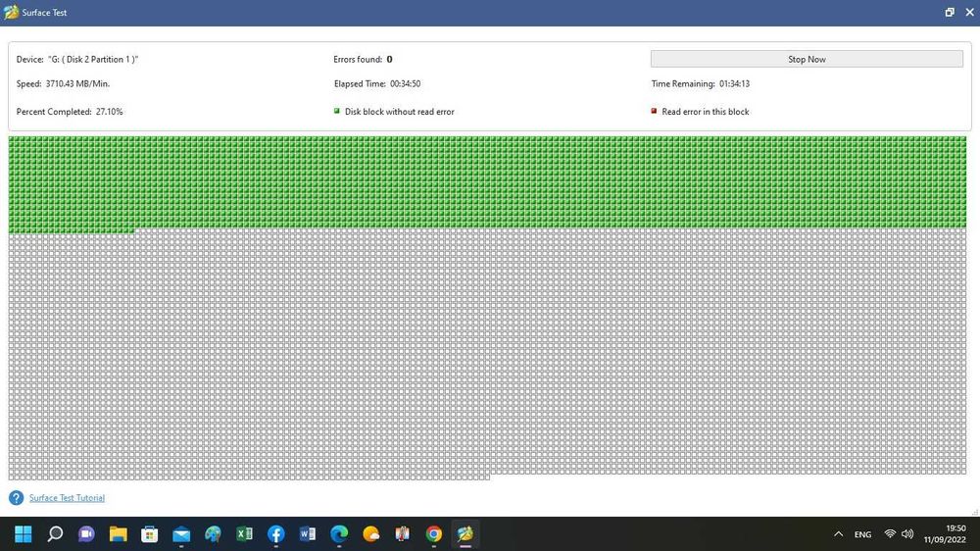Open Microsoft Store from taskbar
Screen dimensions: 980x551
click(149, 534)
